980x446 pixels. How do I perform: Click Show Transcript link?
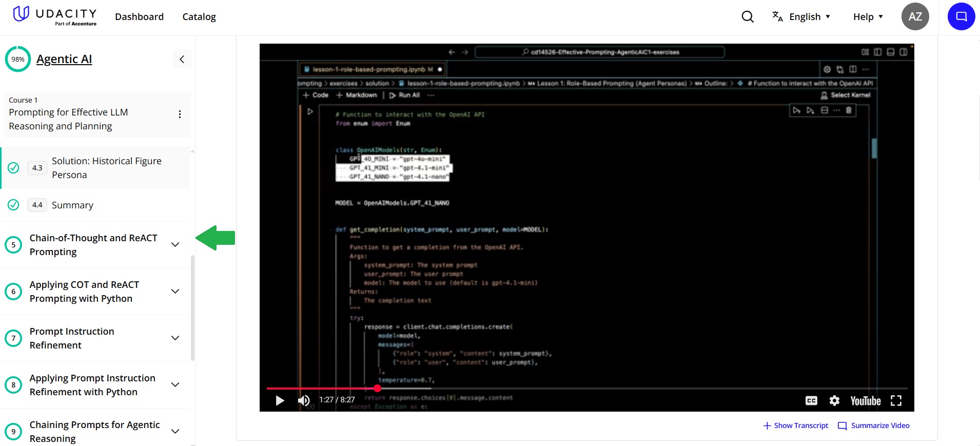(x=795, y=425)
